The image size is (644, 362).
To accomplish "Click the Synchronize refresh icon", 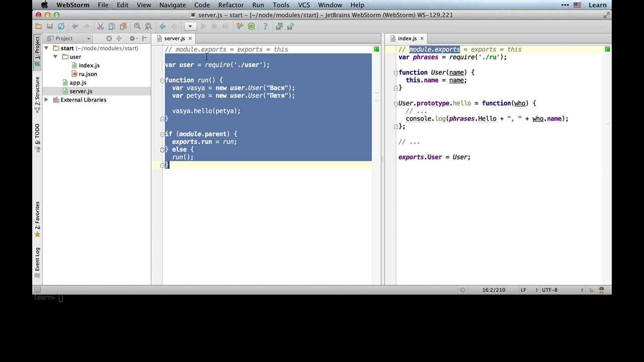I will [61, 26].
